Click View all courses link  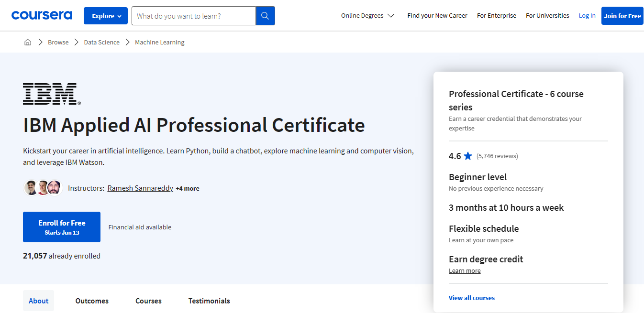[472, 298]
